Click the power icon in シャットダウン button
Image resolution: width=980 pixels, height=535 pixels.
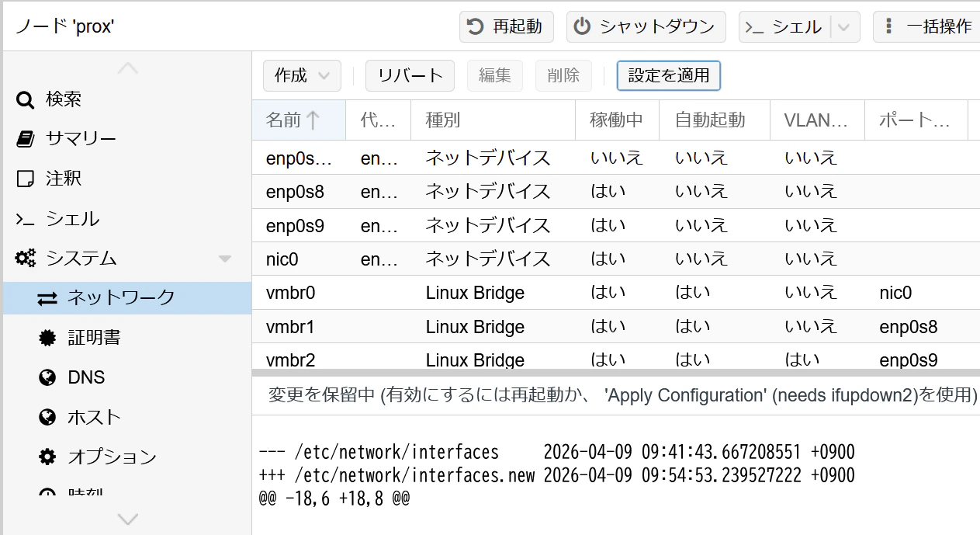coord(582,26)
